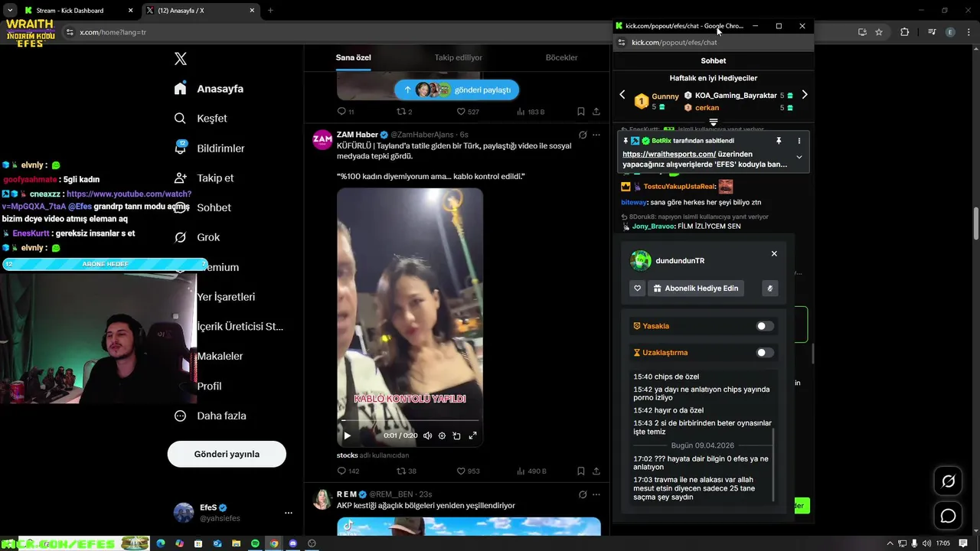Like the ZAM Haber post with 953 likes
This screenshot has width=980, height=551.
(468, 471)
